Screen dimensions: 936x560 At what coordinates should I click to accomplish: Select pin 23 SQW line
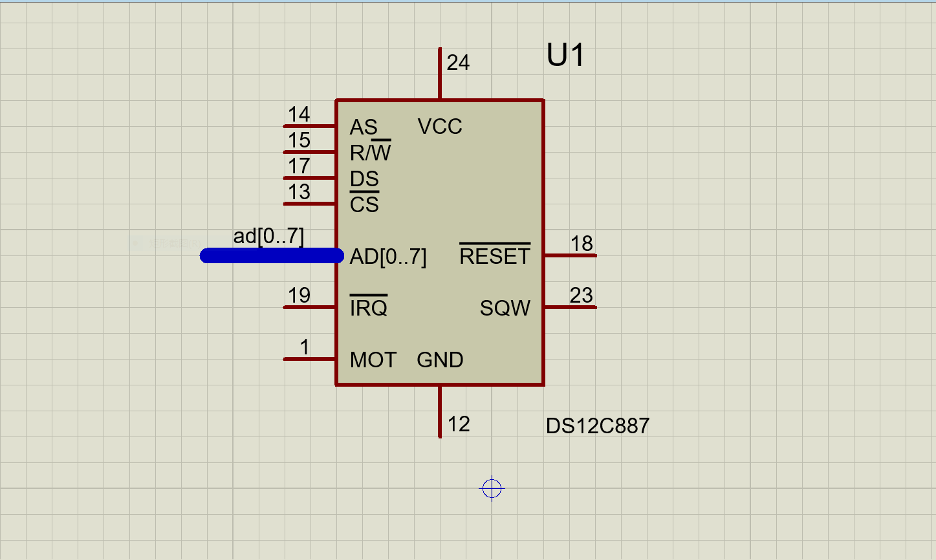570,307
